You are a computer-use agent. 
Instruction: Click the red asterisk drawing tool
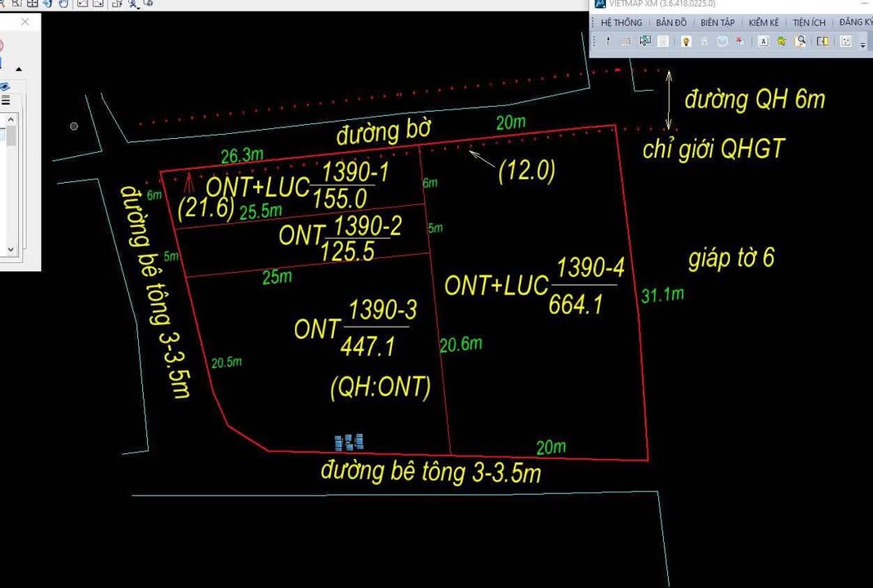coord(739,39)
